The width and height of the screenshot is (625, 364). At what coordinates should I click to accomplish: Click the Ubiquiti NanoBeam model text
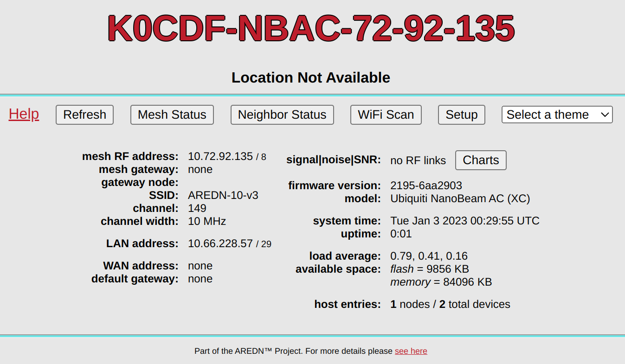[460, 198]
